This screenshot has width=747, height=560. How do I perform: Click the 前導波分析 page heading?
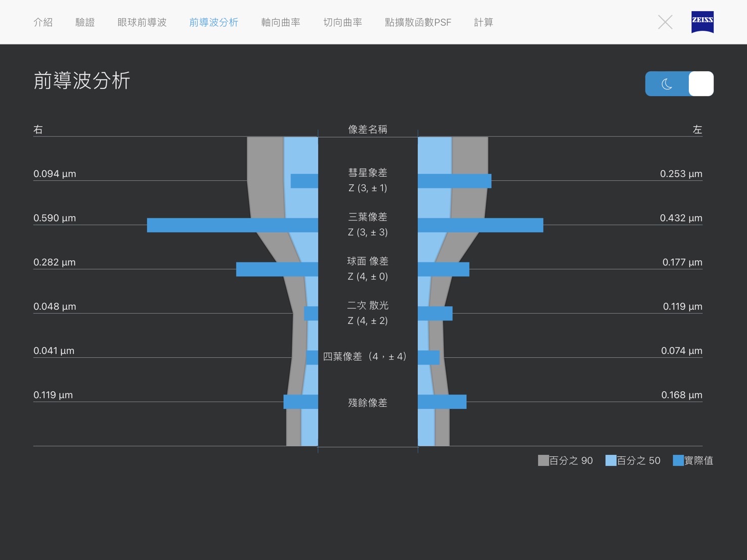[x=82, y=81]
